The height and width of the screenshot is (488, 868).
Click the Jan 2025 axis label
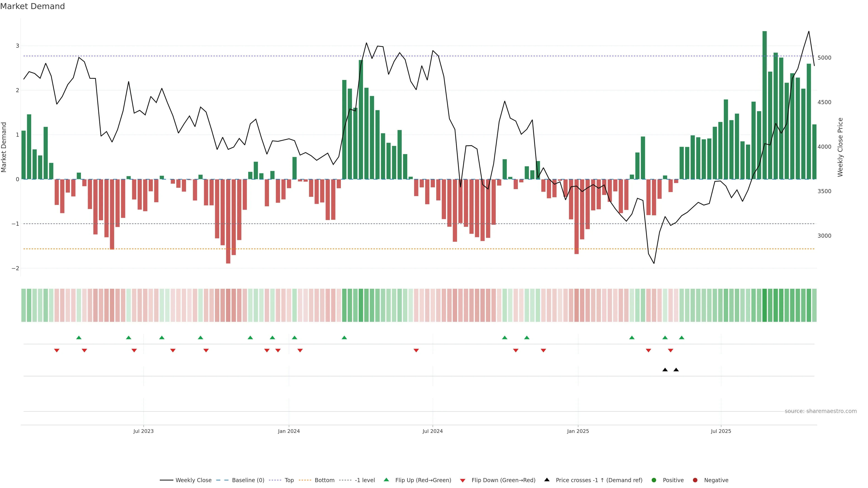click(x=578, y=431)
